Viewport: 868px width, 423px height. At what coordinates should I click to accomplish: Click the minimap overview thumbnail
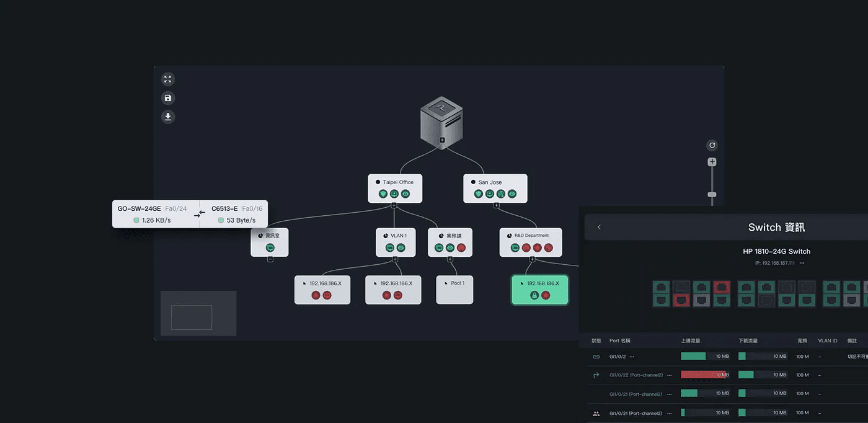pos(198,313)
